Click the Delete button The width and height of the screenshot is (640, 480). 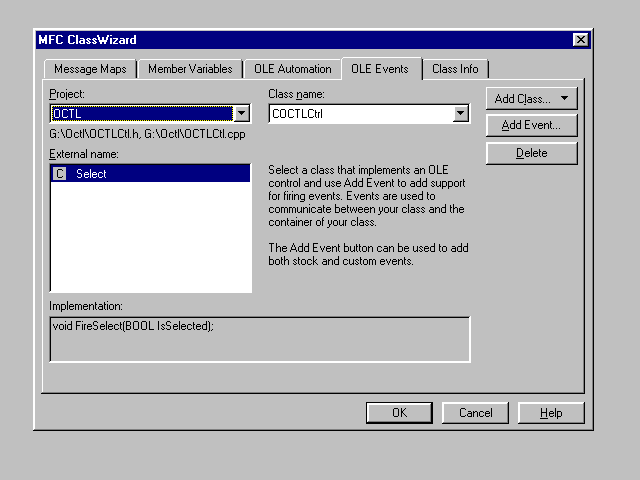tap(531, 153)
